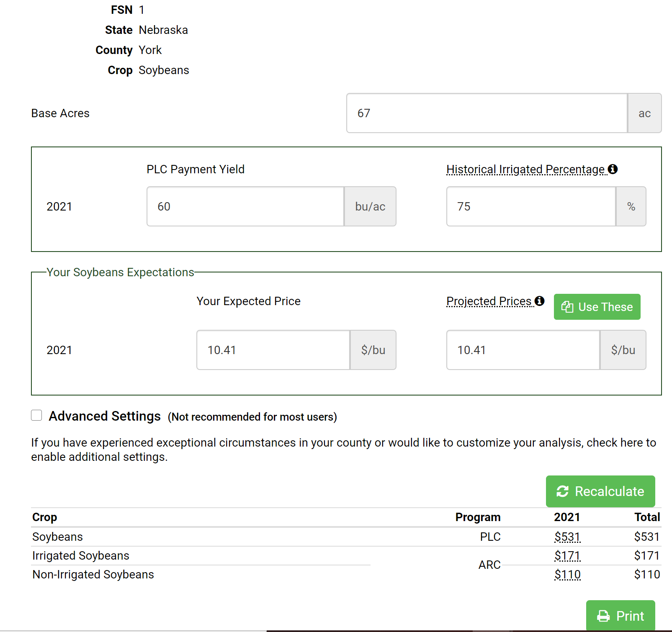Viewport: 672px width, 632px height.
Task: Click the Base Acres input field
Action: pyautogui.click(x=487, y=113)
